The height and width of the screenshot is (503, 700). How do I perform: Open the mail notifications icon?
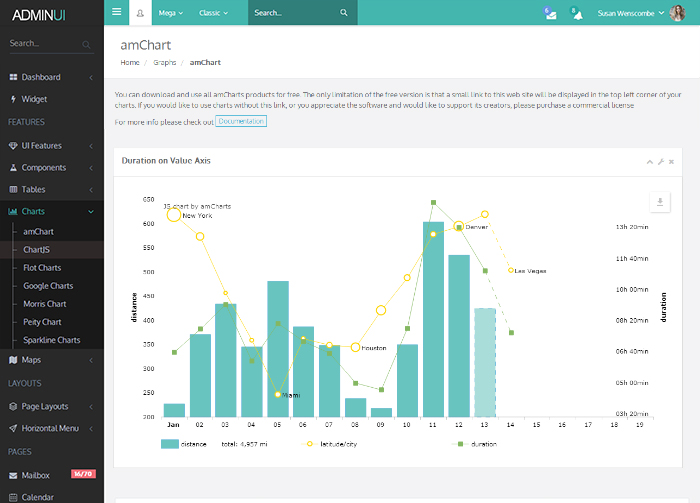pyautogui.click(x=549, y=13)
